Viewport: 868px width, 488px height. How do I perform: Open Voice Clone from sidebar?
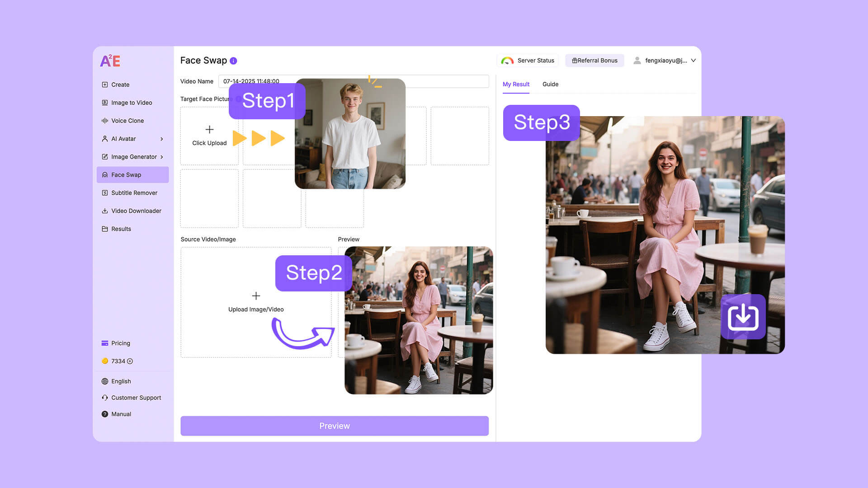click(x=127, y=121)
